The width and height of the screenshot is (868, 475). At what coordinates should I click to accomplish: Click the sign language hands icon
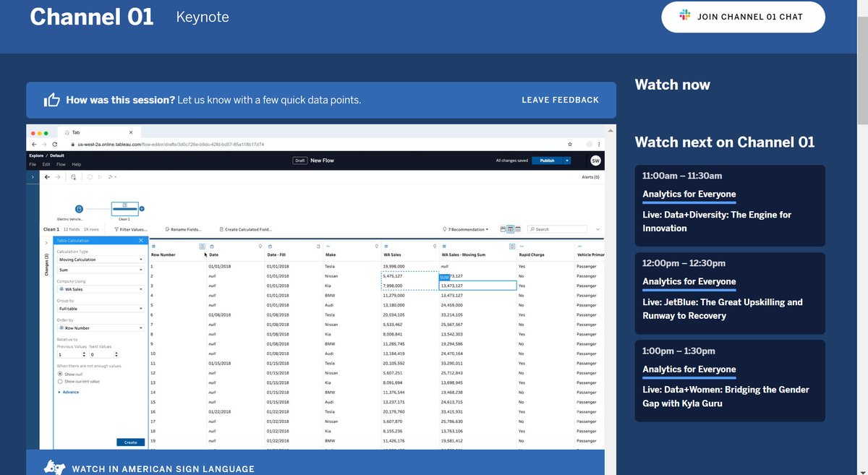[54, 467]
